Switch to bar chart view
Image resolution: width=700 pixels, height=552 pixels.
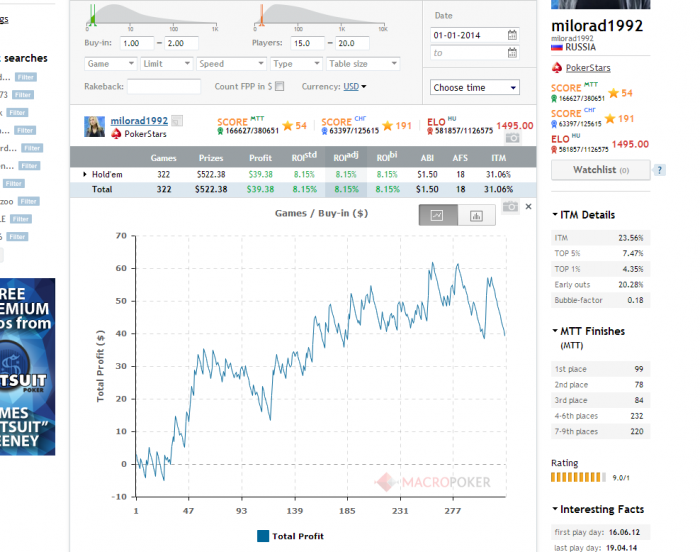[476, 215]
